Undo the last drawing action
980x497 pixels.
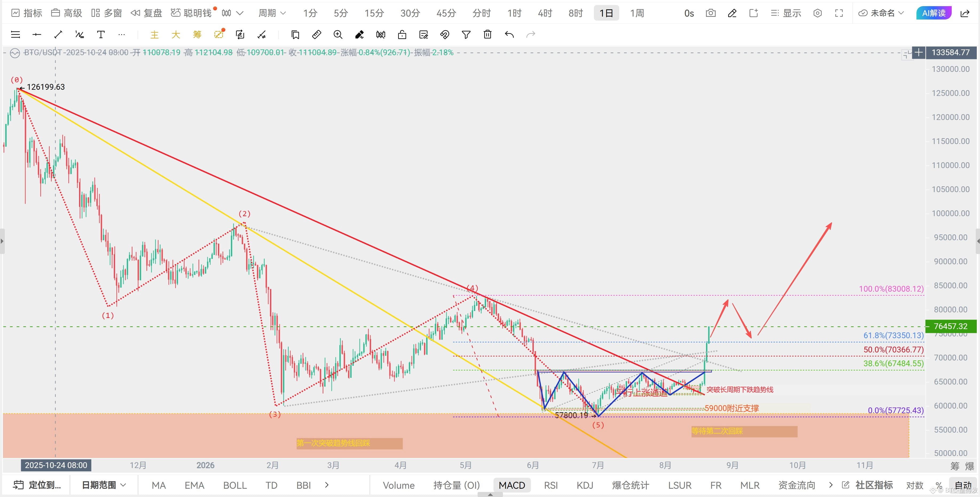coord(509,35)
